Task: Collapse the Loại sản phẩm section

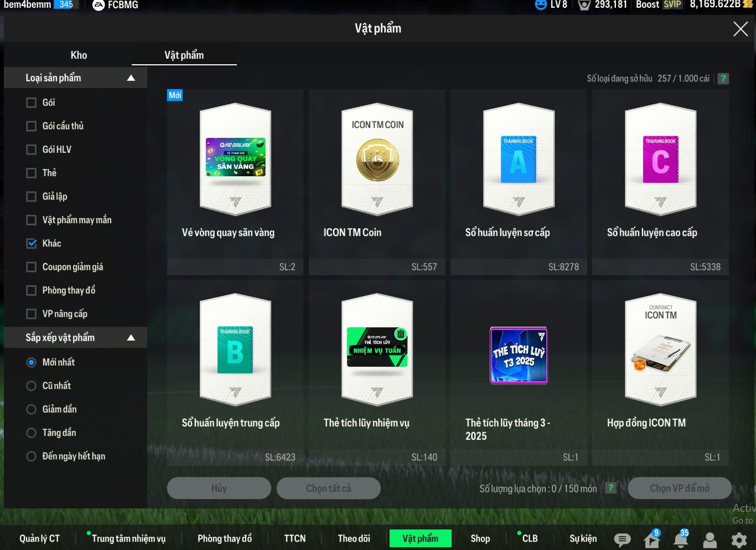Action: point(131,78)
